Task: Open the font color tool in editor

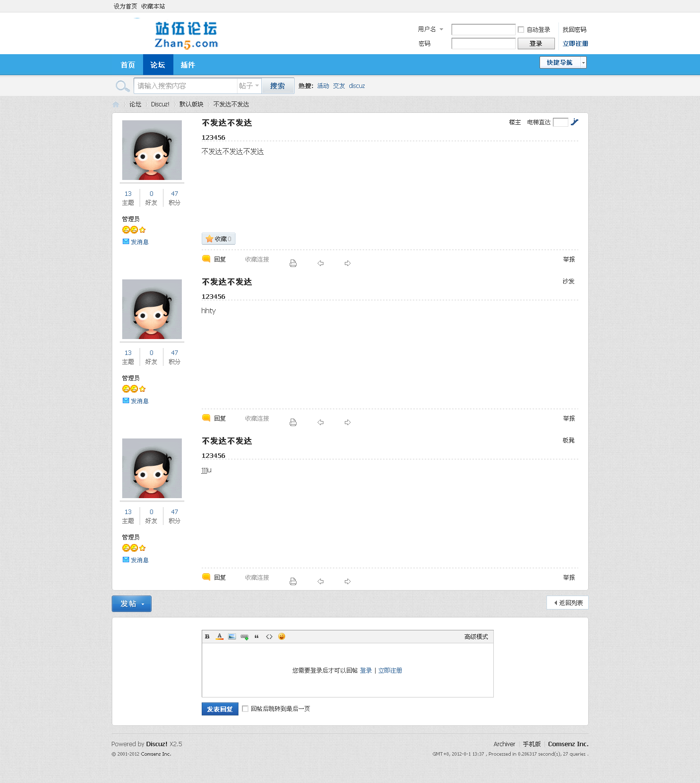Action: [220, 636]
